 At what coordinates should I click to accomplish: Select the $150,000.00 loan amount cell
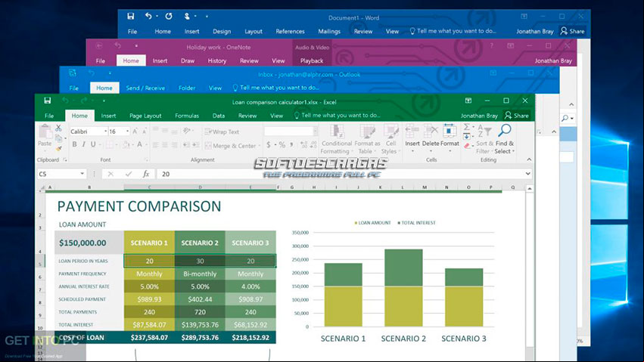(89, 243)
